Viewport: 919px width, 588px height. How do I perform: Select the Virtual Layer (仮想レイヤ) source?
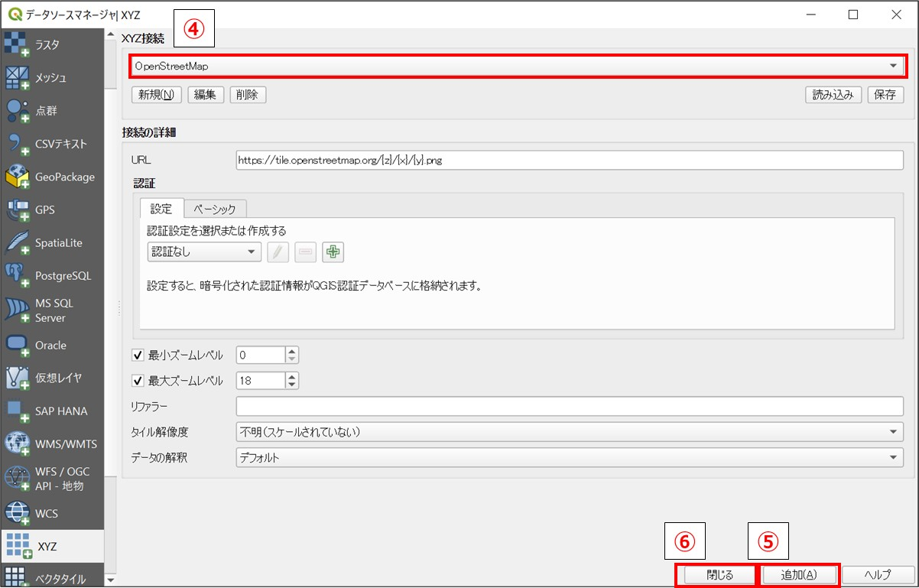pos(52,378)
